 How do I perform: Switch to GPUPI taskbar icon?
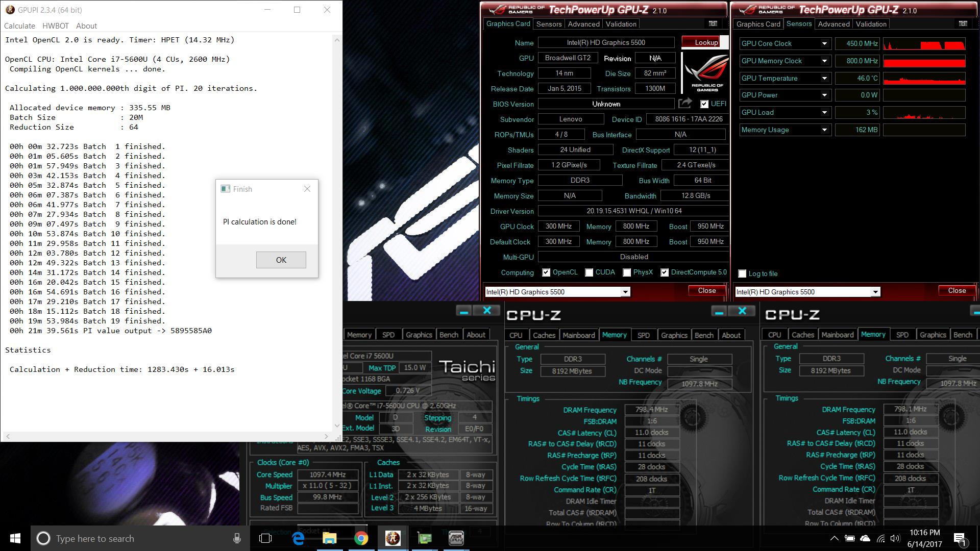pyautogui.click(x=393, y=538)
